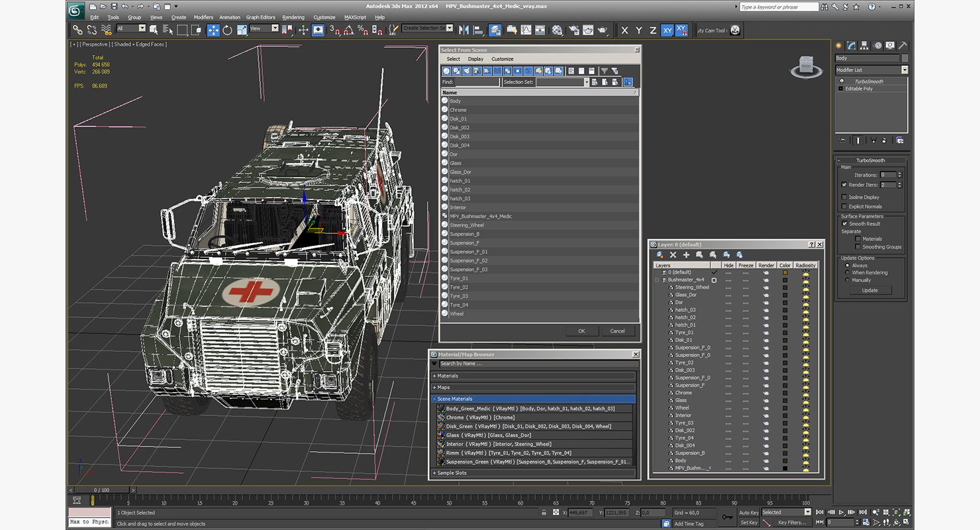Click Go to Start playback button
980x530 pixels.
pos(820,512)
